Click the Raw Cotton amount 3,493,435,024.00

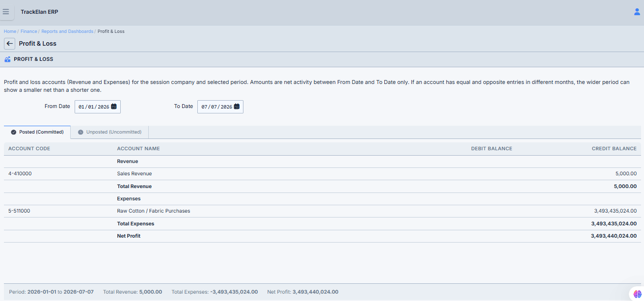tap(615, 211)
